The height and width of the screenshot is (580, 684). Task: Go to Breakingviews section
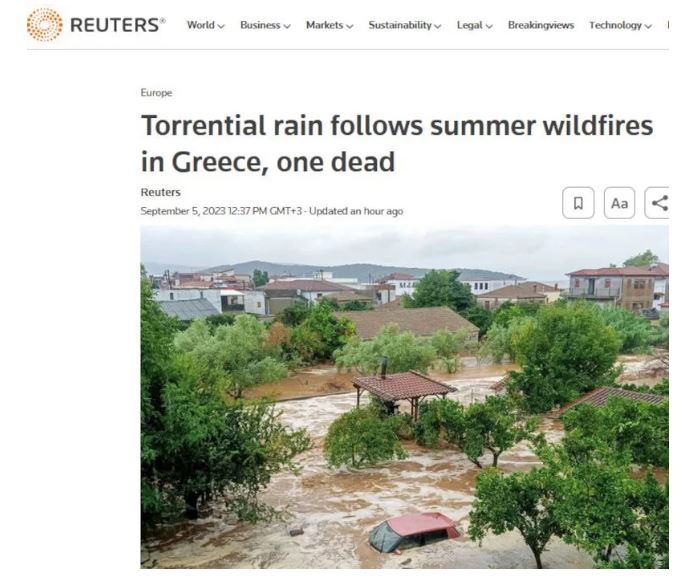(x=541, y=25)
